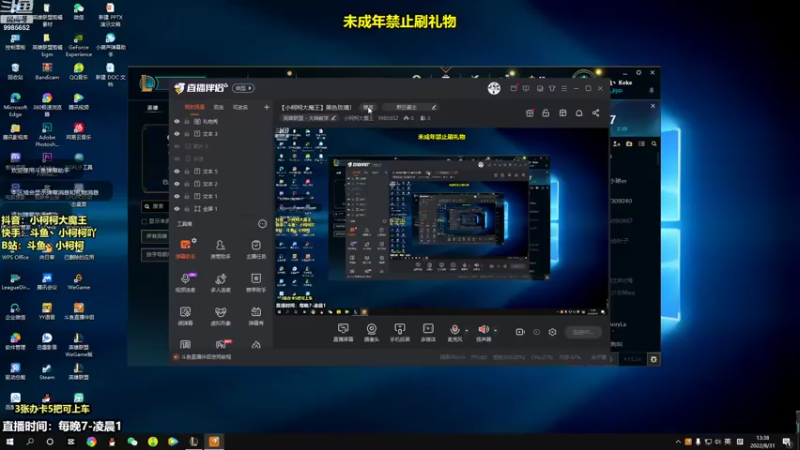This screenshot has height=450, width=800.
Task: Switch to the second scene tab
Action: 219,107
